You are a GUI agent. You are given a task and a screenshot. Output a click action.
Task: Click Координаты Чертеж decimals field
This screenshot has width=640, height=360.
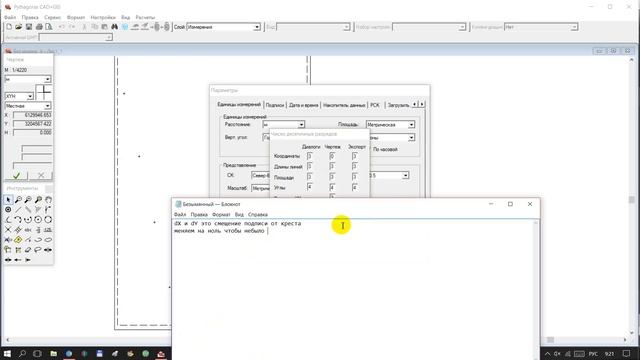point(332,156)
